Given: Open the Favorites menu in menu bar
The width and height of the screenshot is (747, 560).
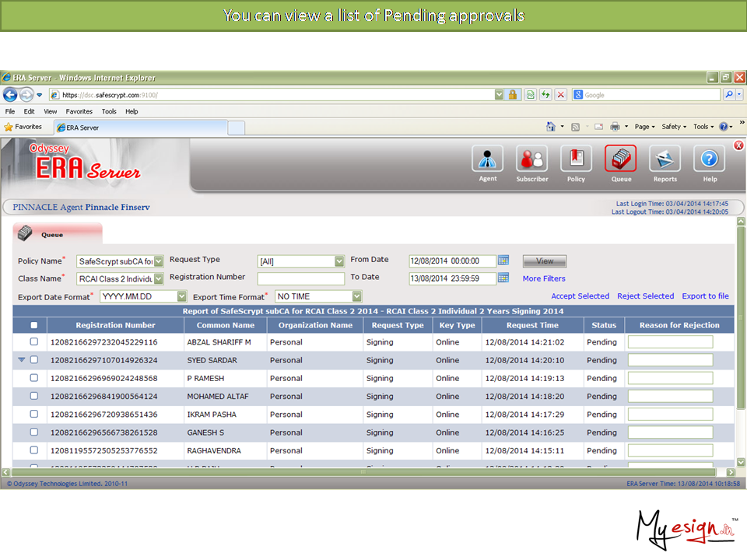Looking at the screenshot, I should point(79,111).
